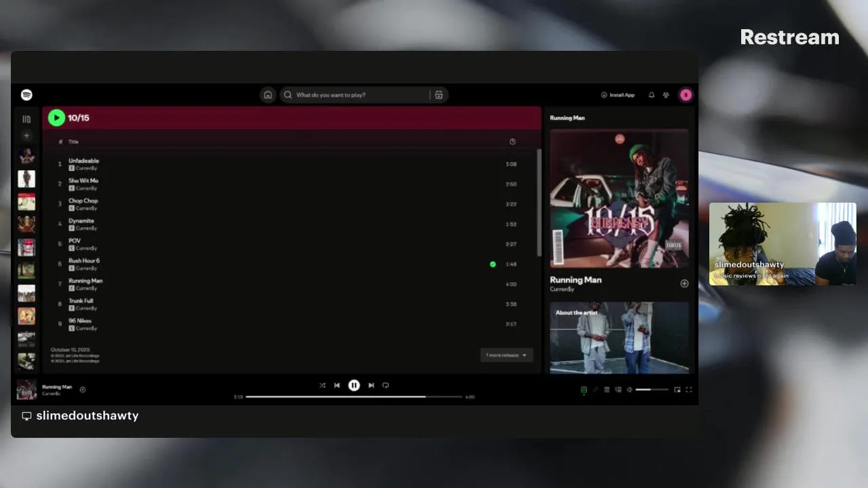The image size is (868, 488).
Task: Click Curren$y artist link under Unfadeable
Action: pyautogui.click(x=86, y=168)
